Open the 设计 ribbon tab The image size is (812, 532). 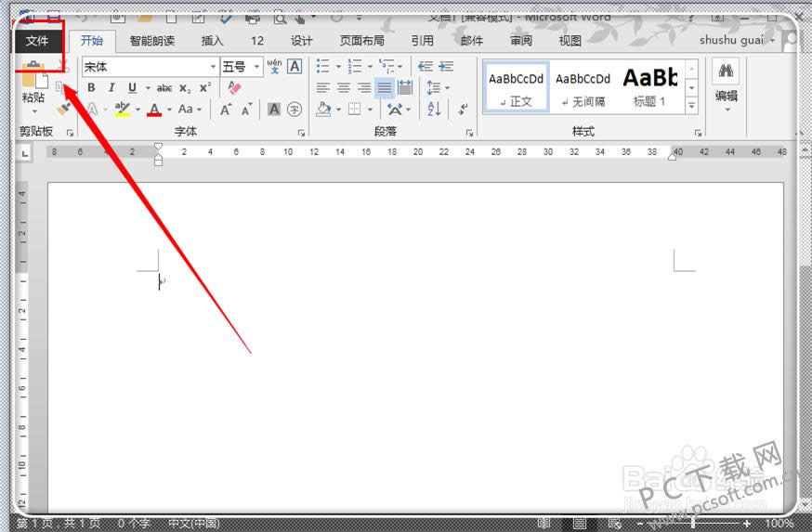[x=301, y=40]
